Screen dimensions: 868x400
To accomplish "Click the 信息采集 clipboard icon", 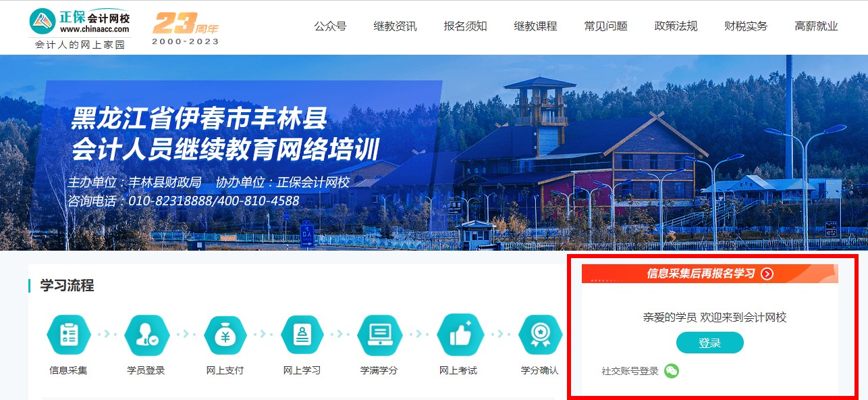I will (x=68, y=335).
